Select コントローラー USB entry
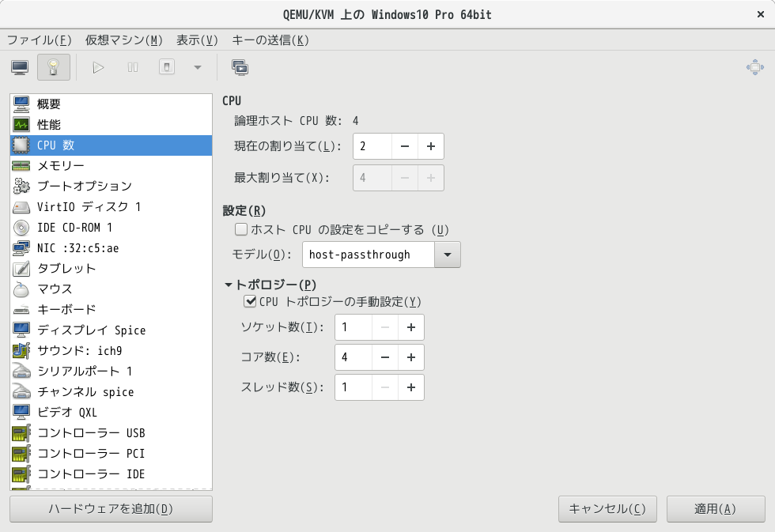This screenshot has width=775, height=532. pos(112,432)
